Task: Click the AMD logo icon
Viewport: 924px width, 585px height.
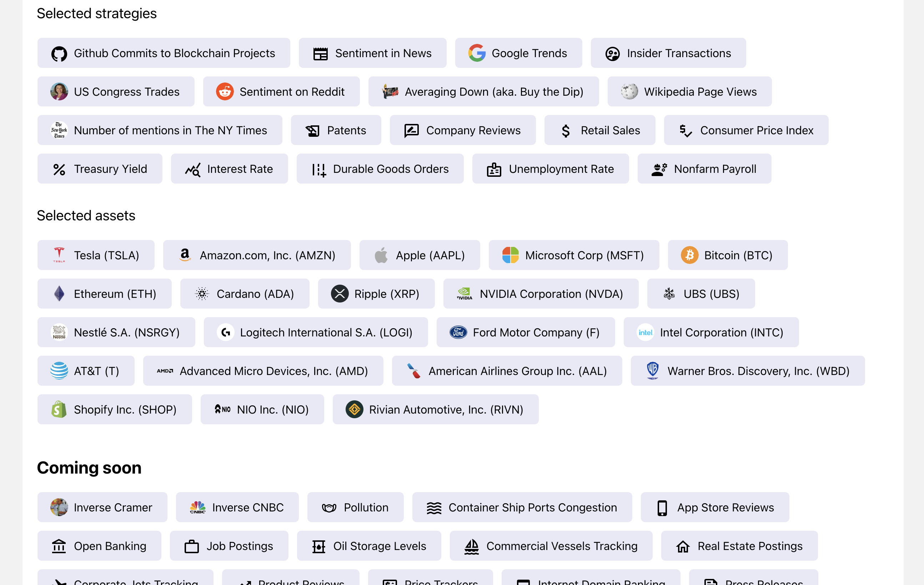Action: [165, 371]
